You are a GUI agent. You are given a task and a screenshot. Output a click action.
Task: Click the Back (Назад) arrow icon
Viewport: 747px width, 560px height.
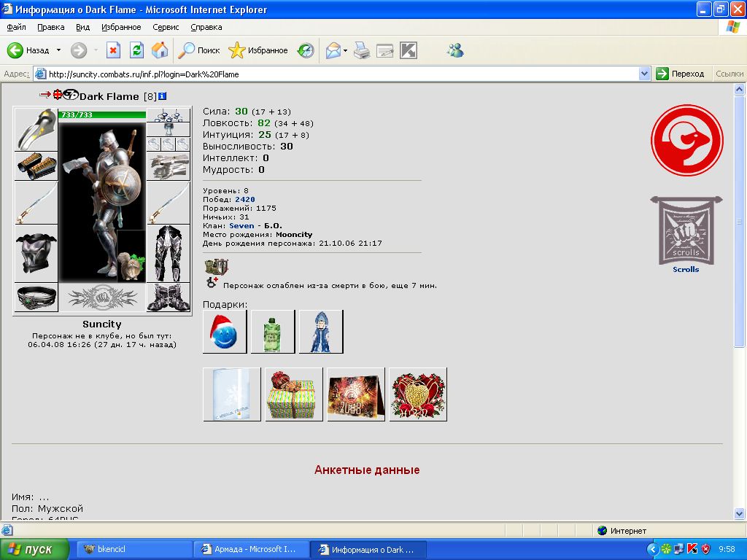point(15,50)
